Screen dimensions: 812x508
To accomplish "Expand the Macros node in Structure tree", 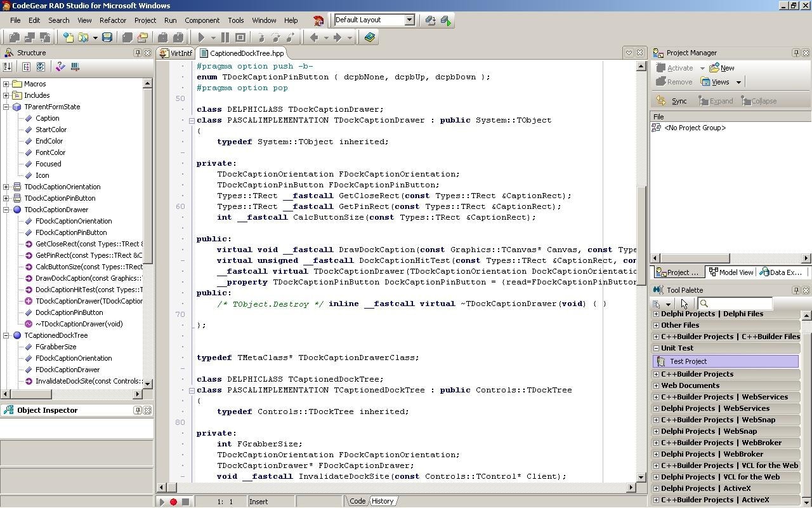I will tap(6, 84).
